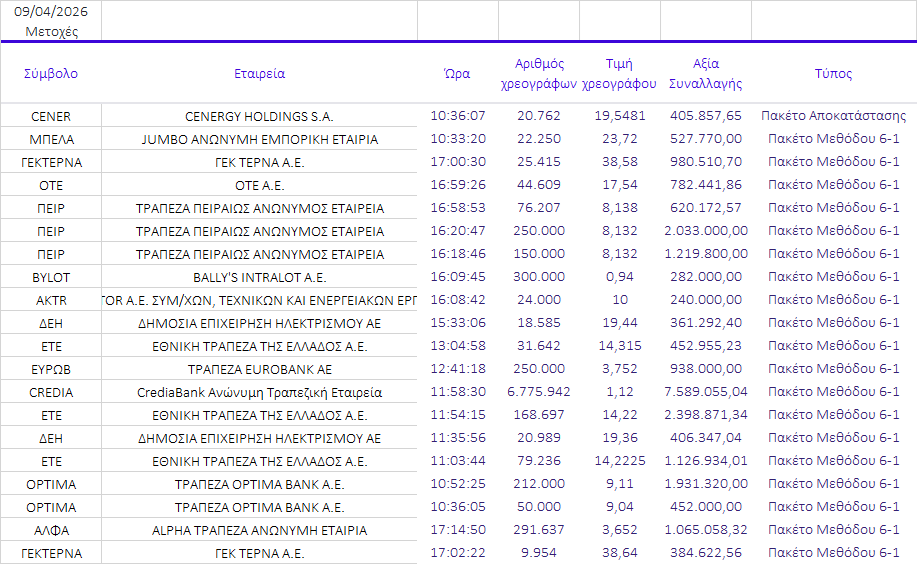Click the ΕΥΡΩΒ symbol cell
Image resolution: width=917 pixels, height=564 pixels.
click(51, 369)
